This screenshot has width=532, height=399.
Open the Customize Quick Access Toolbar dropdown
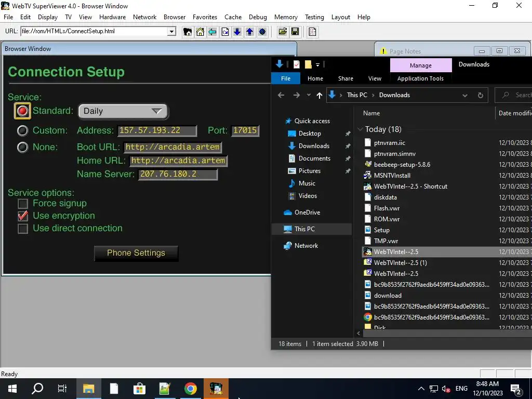point(317,64)
